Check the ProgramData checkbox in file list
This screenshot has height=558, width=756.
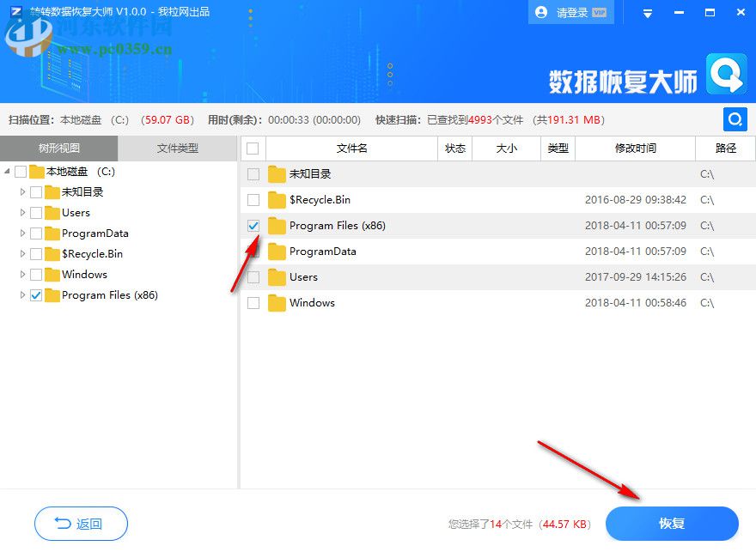[253, 251]
